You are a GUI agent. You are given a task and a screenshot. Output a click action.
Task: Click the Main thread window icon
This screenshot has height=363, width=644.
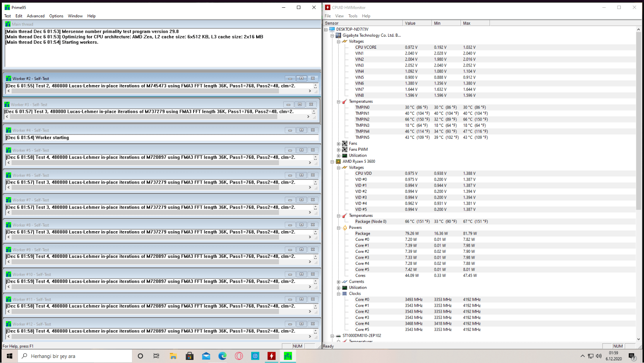click(8, 24)
